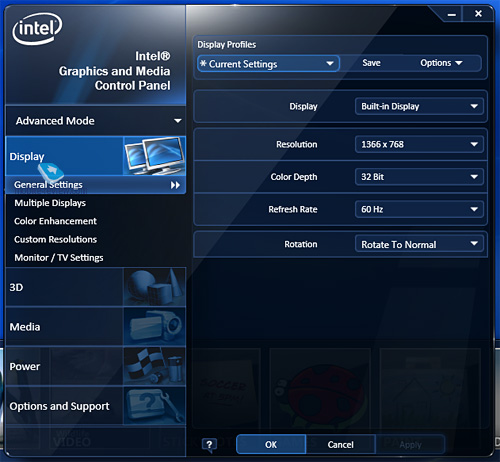Open the Built-in Display dropdown
Image resolution: width=500 pixels, height=462 pixels.
click(419, 106)
